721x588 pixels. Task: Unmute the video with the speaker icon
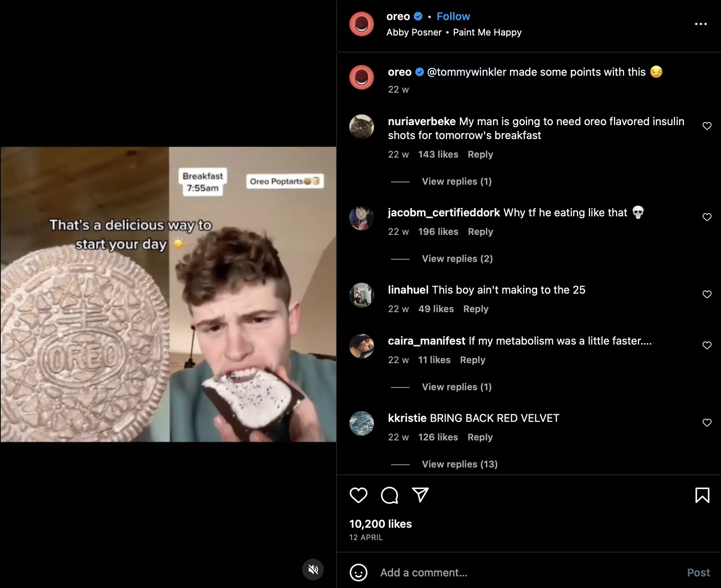(313, 569)
